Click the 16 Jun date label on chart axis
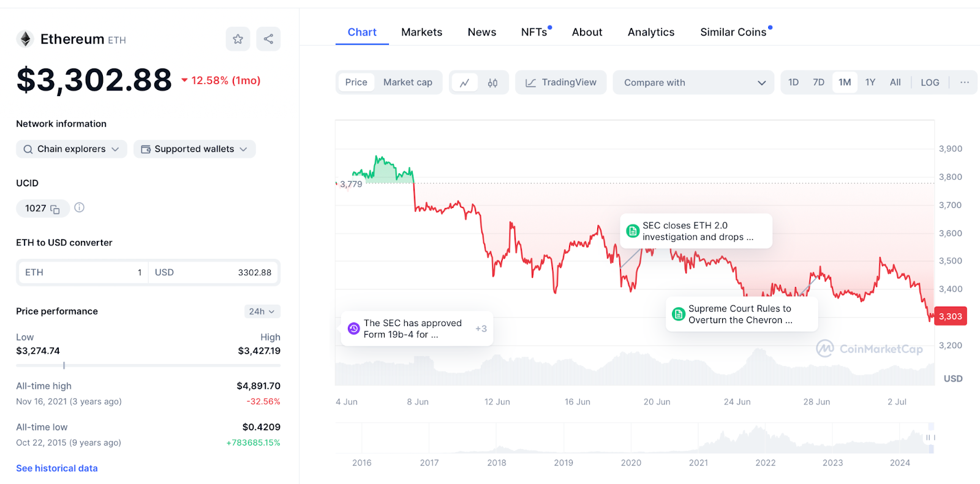Image resolution: width=980 pixels, height=484 pixels. click(x=578, y=402)
